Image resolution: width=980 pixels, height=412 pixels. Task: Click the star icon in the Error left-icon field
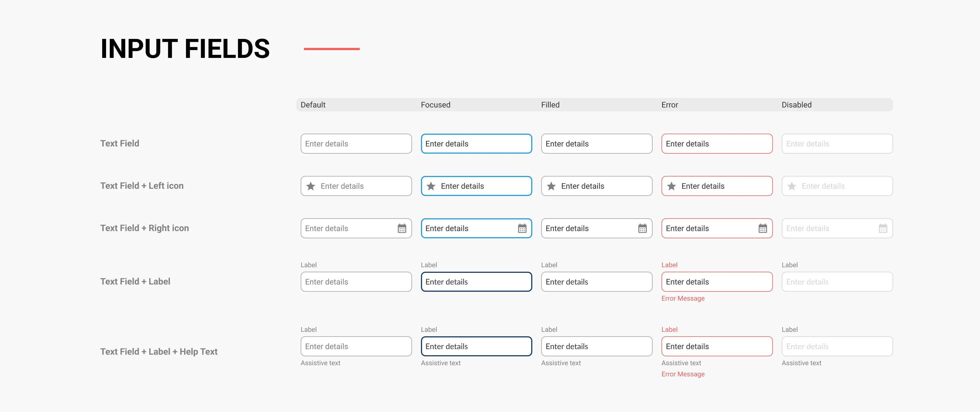[x=672, y=186]
